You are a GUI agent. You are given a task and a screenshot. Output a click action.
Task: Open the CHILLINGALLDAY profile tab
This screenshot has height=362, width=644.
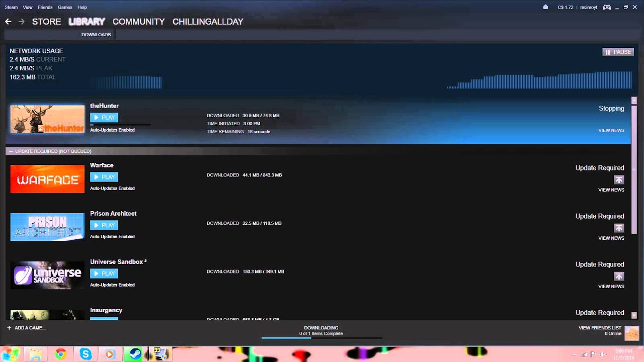click(x=208, y=22)
